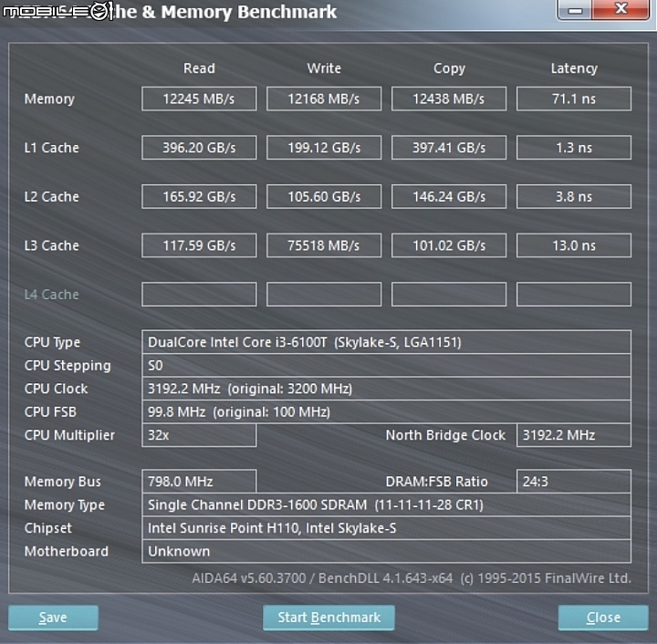Select L2 Cache Copy value 146.24 GB/s

click(x=449, y=196)
